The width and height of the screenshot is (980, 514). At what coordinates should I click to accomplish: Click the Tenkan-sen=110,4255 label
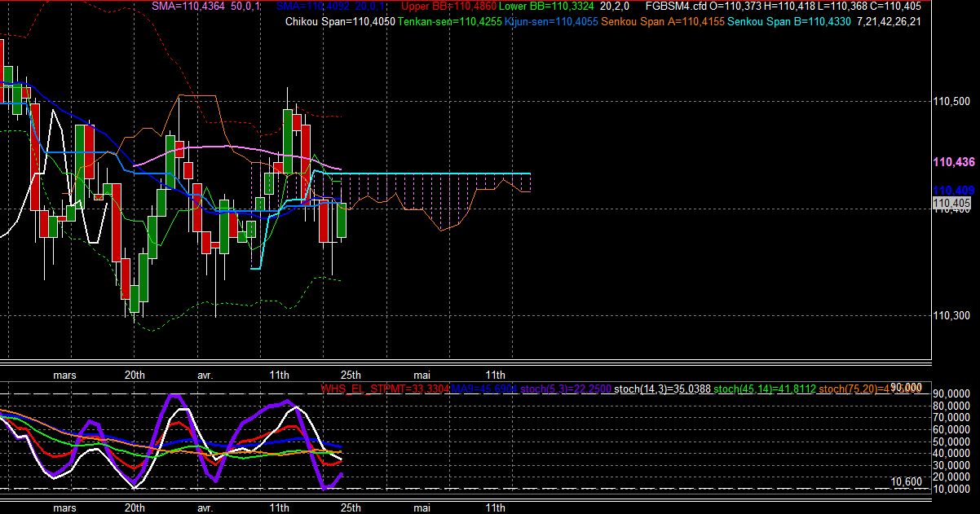[450, 21]
